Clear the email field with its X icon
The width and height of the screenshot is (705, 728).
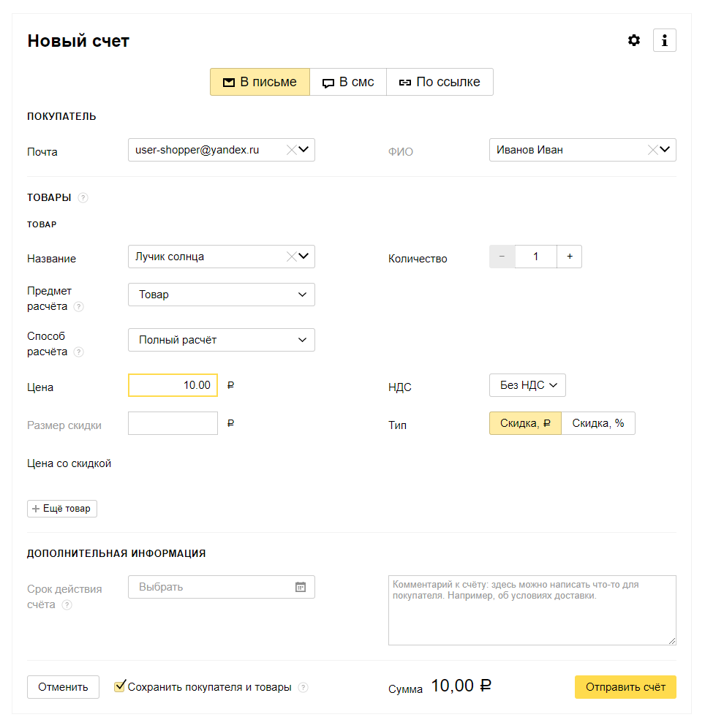click(x=291, y=150)
